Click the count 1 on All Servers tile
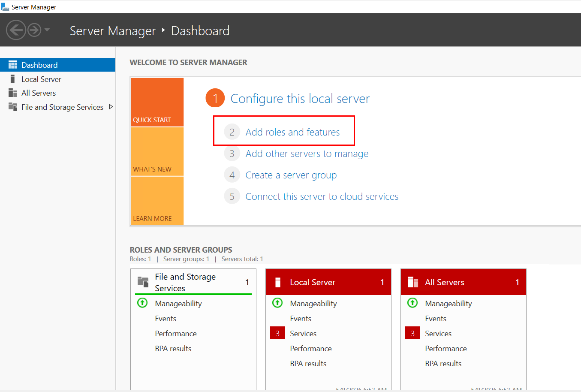The image size is (581, 392). pos(517,282)
